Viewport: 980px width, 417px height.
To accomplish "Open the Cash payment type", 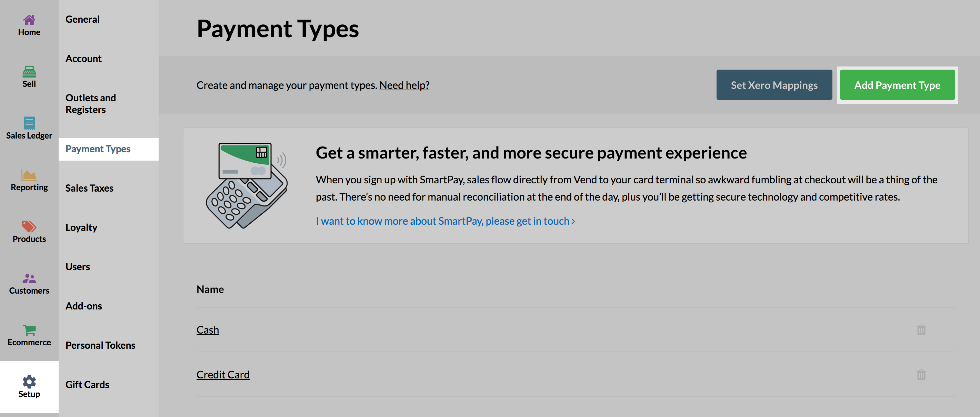I will coord(207,329).
